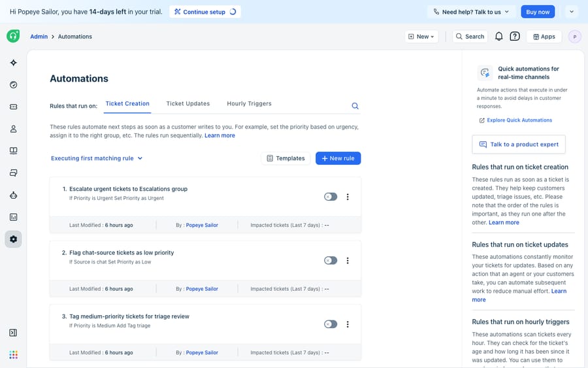588x368 pixels.
Task: Open the Explore Quick Automations link
Action: (515, 120)
